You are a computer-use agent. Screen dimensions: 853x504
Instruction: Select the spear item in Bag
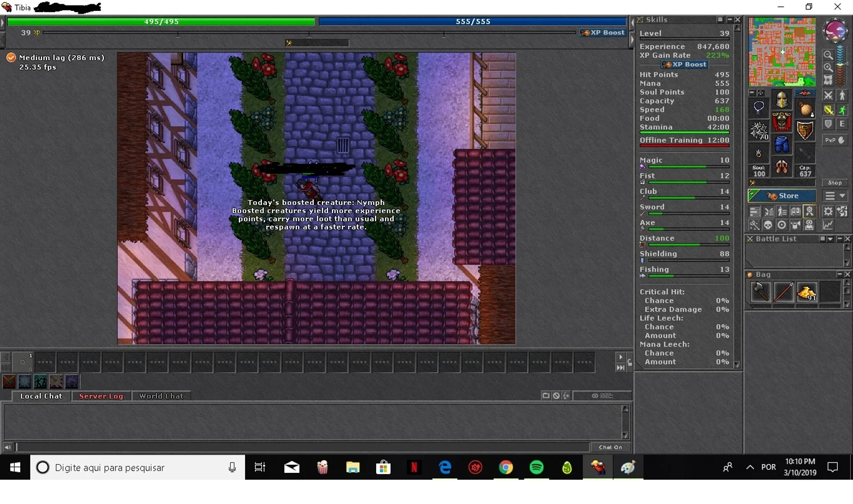click(783, 292)
